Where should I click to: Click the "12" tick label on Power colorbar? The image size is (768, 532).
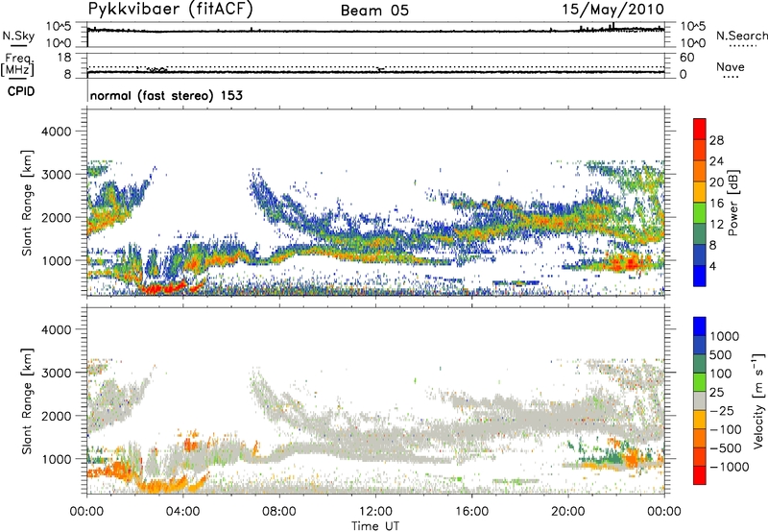click(716, 225)
